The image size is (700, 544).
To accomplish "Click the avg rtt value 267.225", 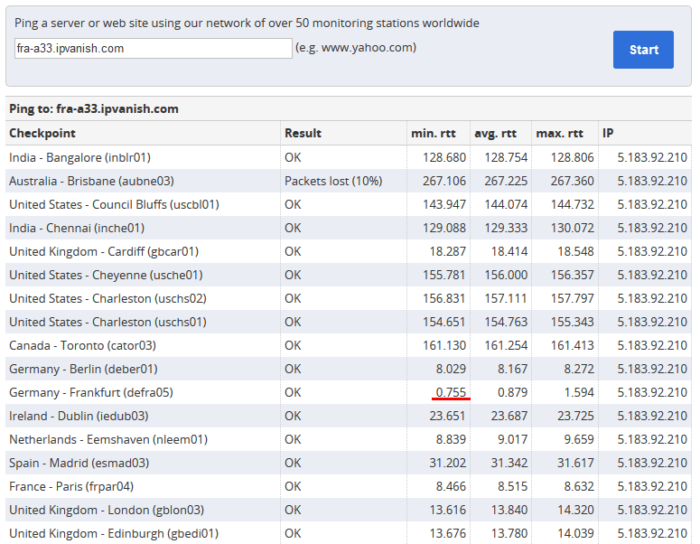I will (x=506, y=181).
